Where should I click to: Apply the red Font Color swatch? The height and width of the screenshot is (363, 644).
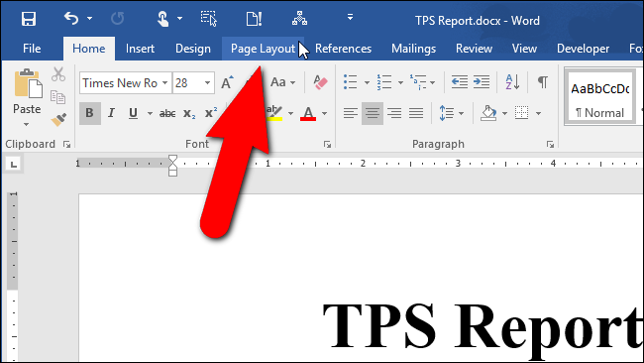coord(308,113)
